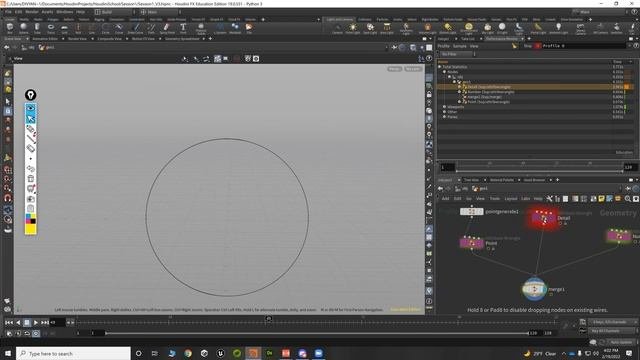Click the Stop profiling button
Image resolution: width=640 pixels, height=360 pixels.
pyautogui.click(x=528, y=46)
